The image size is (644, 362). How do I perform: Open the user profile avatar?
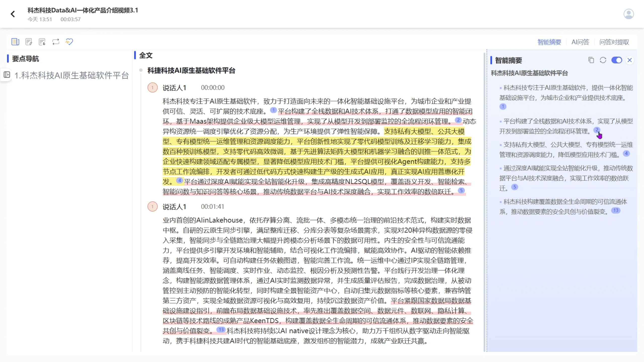628,14
